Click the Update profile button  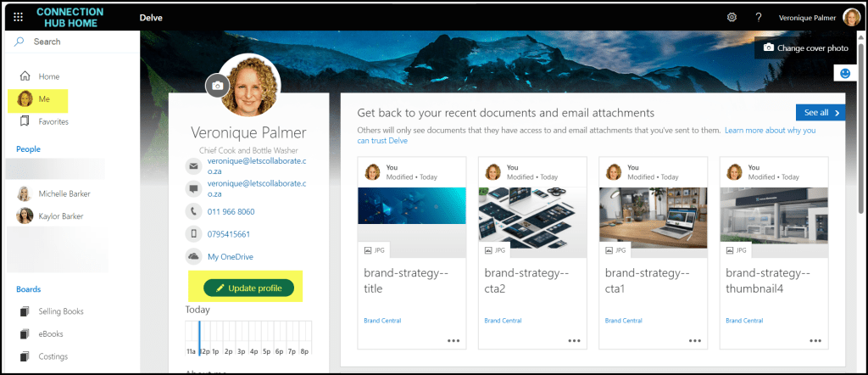point(248,288)
